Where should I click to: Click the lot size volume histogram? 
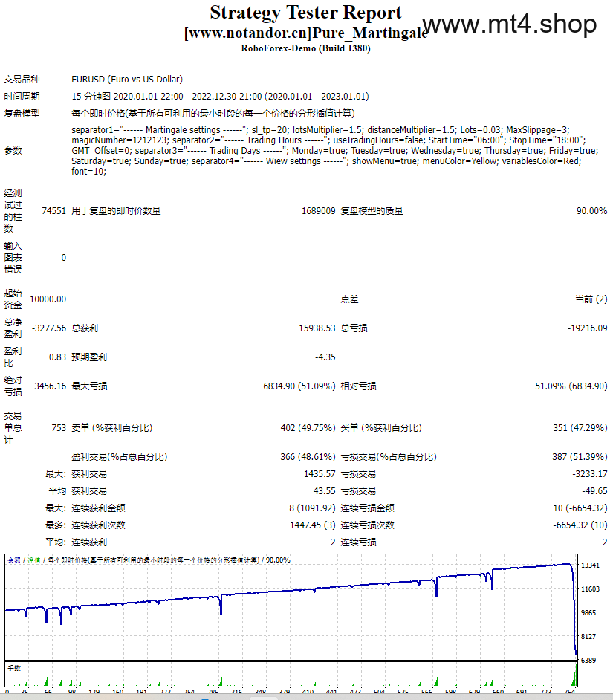tap(291, 674)
